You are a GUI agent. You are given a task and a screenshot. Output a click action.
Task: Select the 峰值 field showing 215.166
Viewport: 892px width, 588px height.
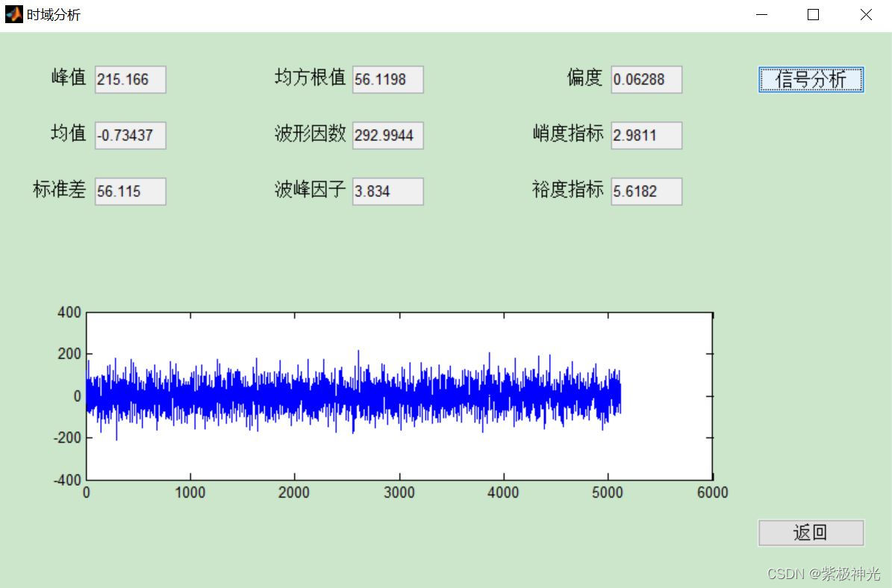131,79
